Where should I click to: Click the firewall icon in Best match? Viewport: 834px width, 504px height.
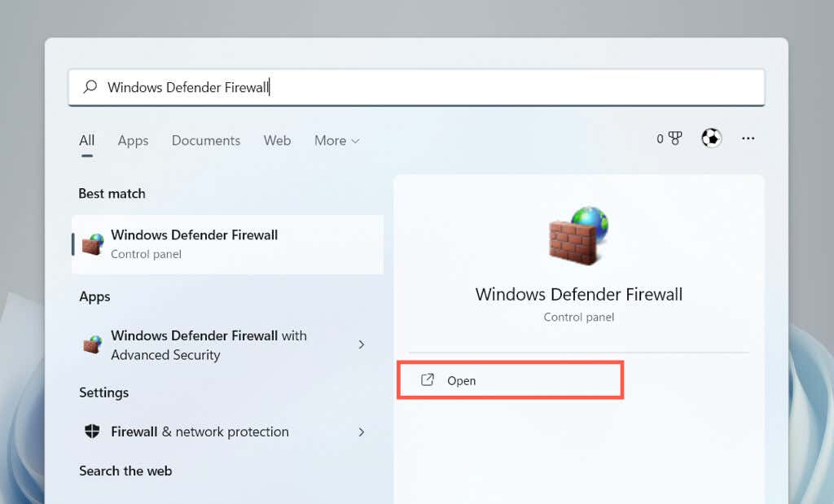click(x=93, y=244)
